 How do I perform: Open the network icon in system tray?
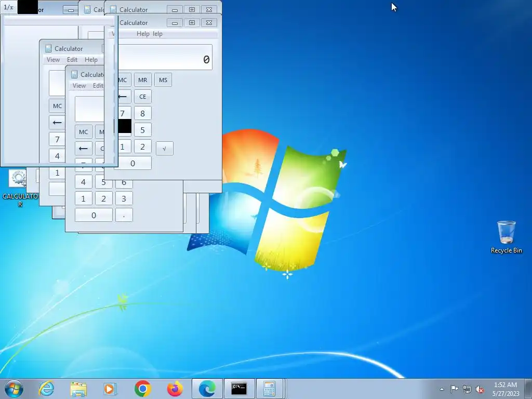tap(467, 389)
